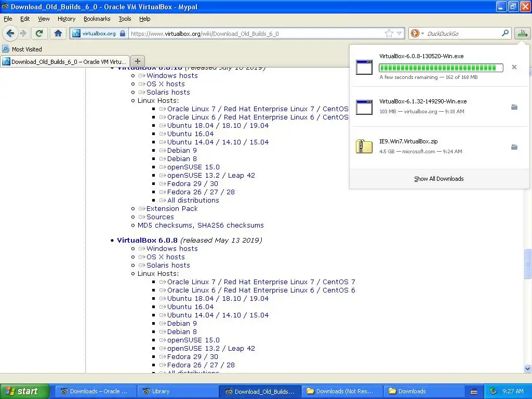Open the Help menu
The image size is (532, 399).
click(x=145, y=19)
